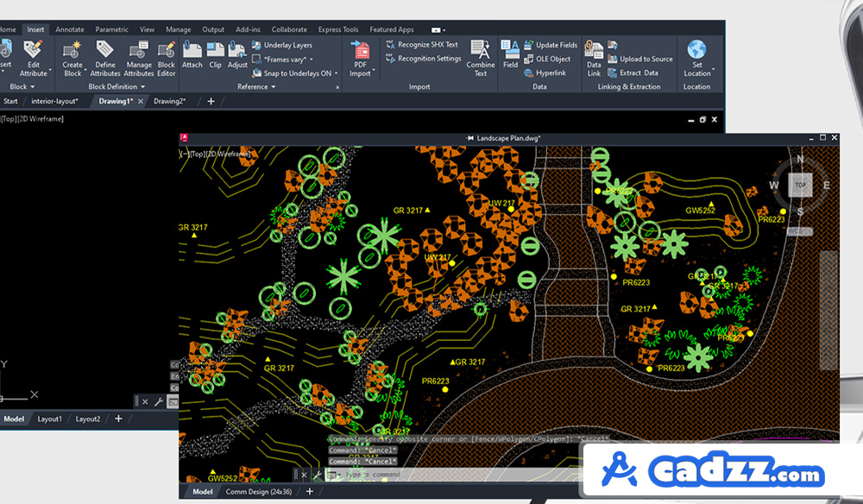Select the interior-layout drawing tab
The image size is (863, 504).
pyautogui.click(x=54, y=101)
